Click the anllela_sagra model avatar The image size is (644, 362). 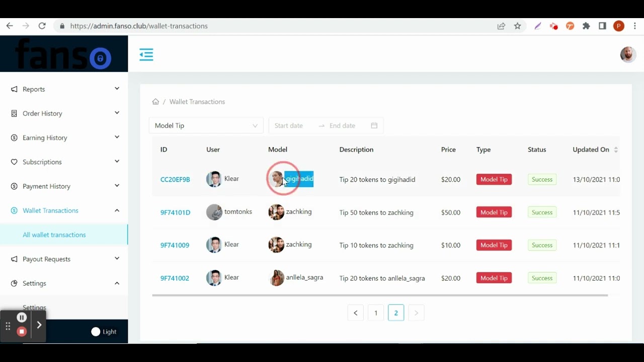tap(276, 278)
